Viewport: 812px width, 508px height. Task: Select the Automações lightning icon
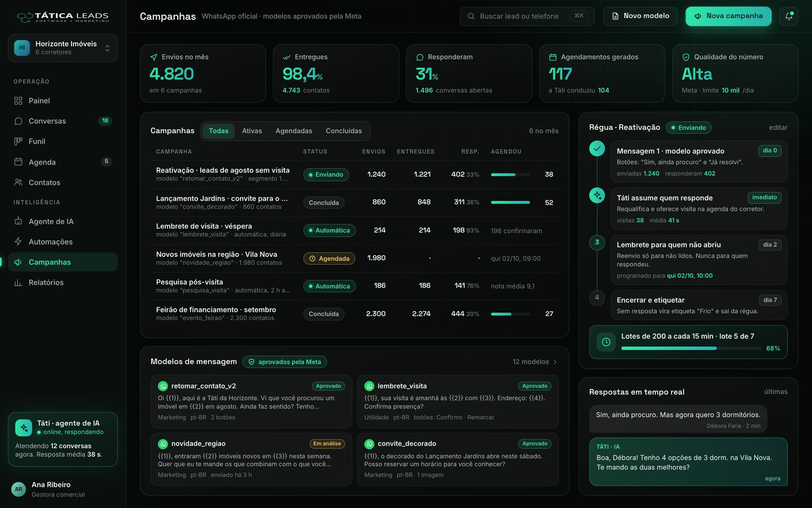[x=18, y=242]
